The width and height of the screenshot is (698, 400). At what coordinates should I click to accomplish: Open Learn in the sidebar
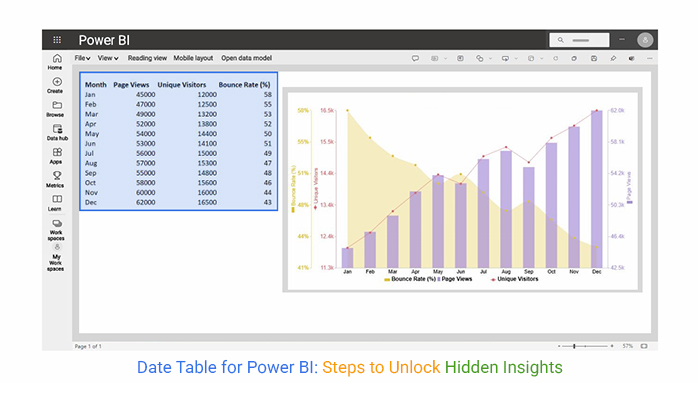[x=57, y=203]
